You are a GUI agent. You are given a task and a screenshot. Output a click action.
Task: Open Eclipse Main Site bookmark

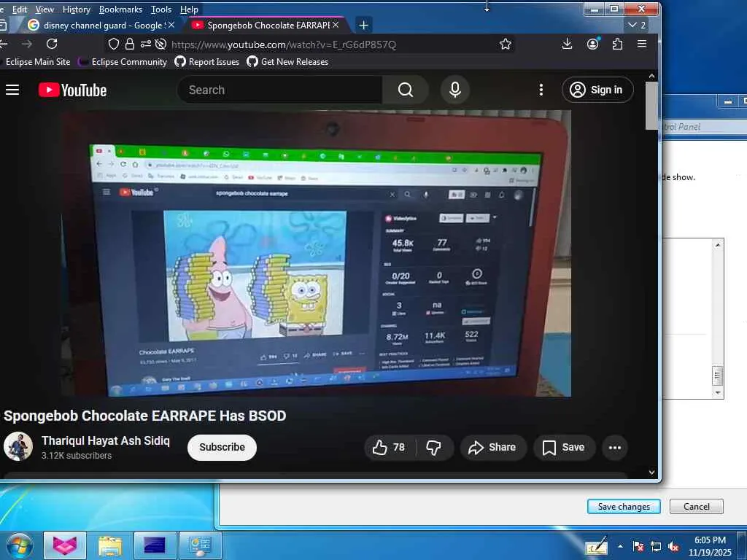tap(37, 61)
